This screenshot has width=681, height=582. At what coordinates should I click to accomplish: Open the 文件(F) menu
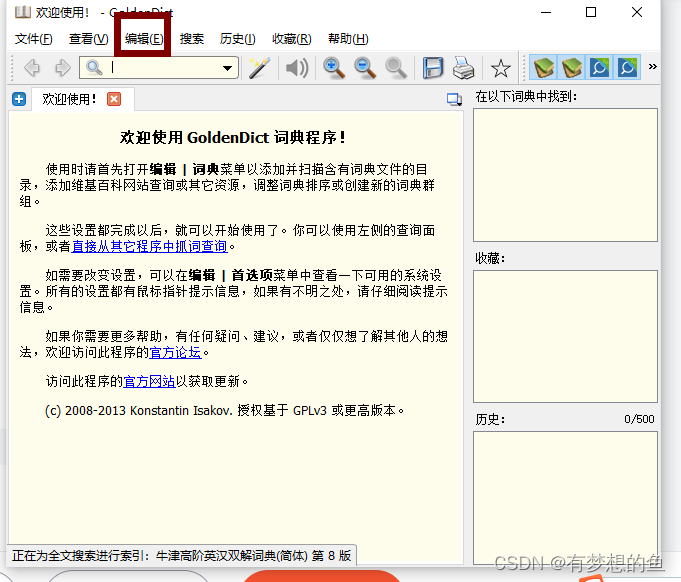point(33,39)
